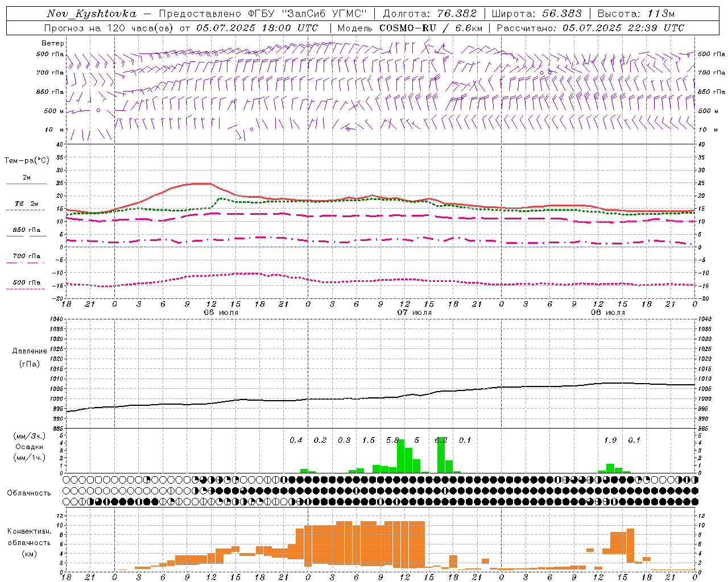Click the forecast start "05.07.2025 18:00 UTC"

pos(257,28)
